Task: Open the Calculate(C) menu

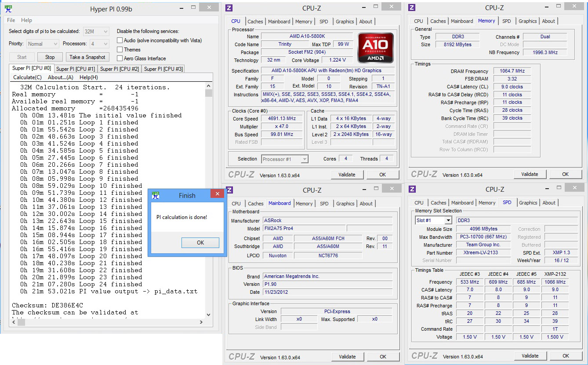Action: pos(27,77)
